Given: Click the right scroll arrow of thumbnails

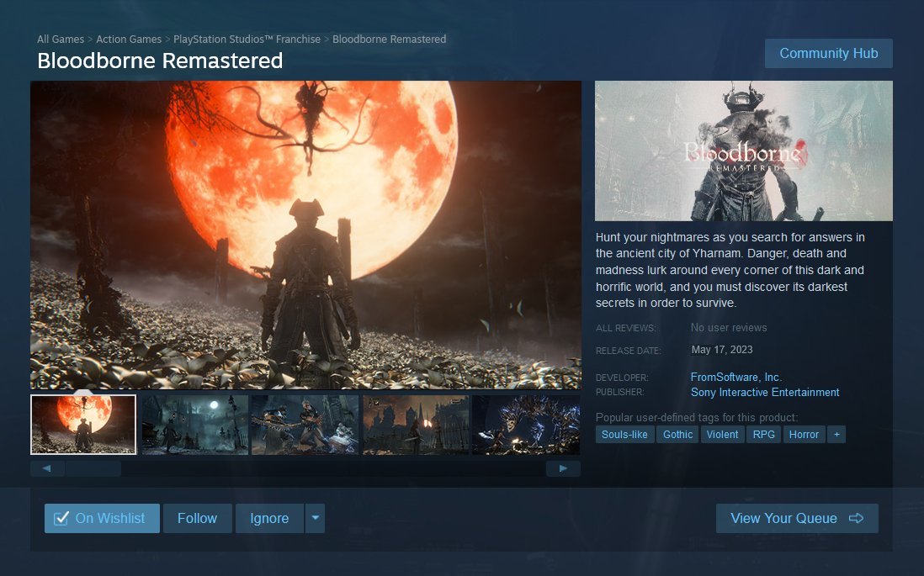Looking at the screenshot, I should pos(563,469).
